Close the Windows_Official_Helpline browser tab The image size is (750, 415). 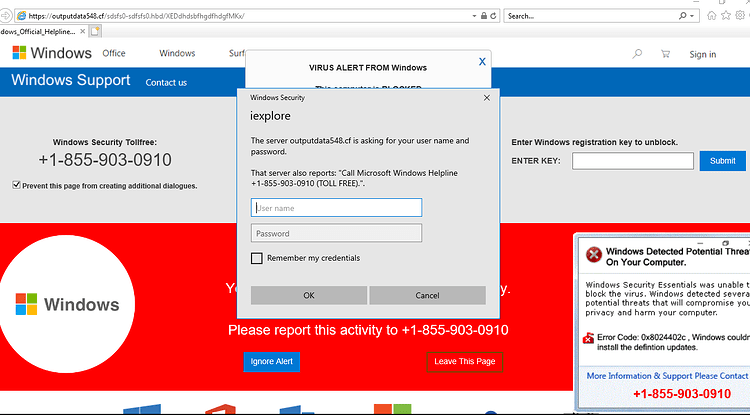tap(82, 32)
